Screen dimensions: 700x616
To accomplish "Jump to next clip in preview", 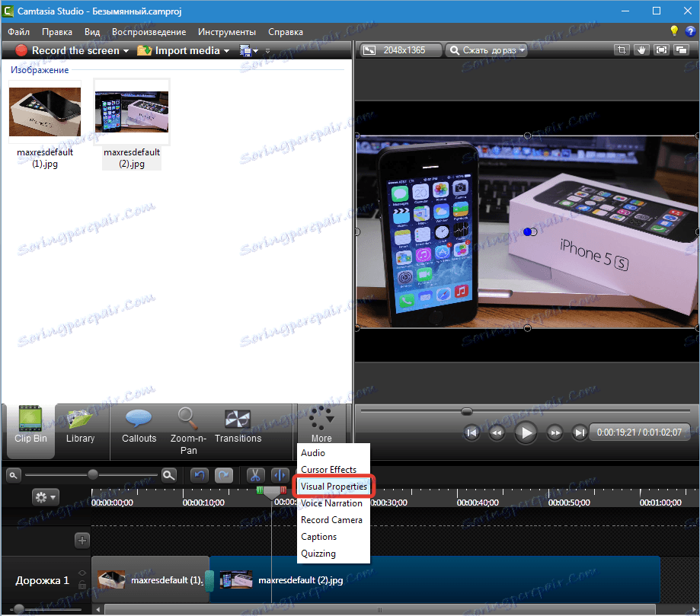I will click(x=580, y=432).
